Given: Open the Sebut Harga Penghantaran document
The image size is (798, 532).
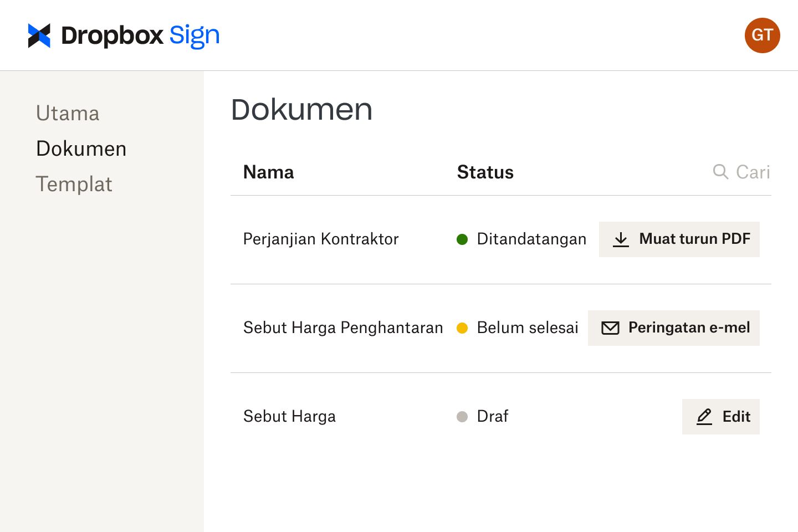Looking at the screenshot, I should [x=342, y=328].
